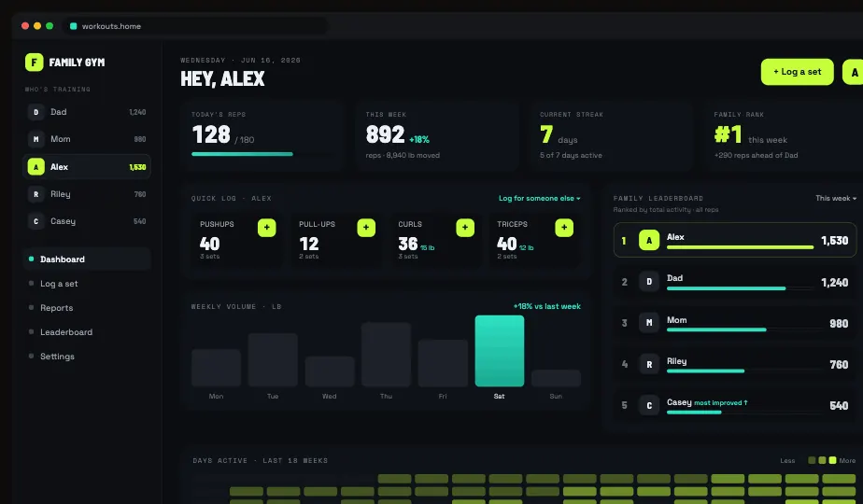
Task: Click Alex's avatar in the leaderboard
Action: [x=649, y=241]
